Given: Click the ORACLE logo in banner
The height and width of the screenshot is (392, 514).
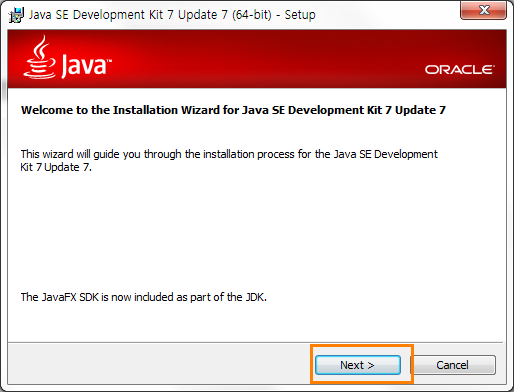Looking at the screenshot, I should click(x=460, y=70).
